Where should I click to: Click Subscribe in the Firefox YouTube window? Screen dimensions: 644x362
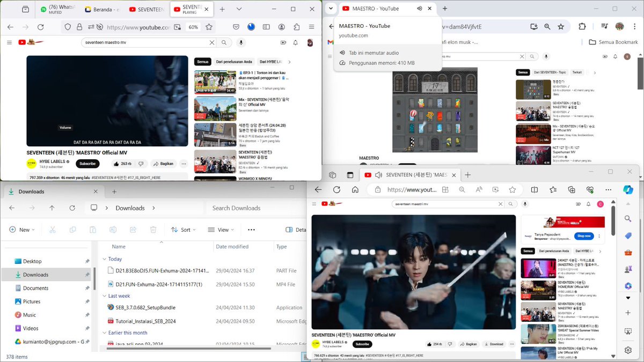click(87, 164)
